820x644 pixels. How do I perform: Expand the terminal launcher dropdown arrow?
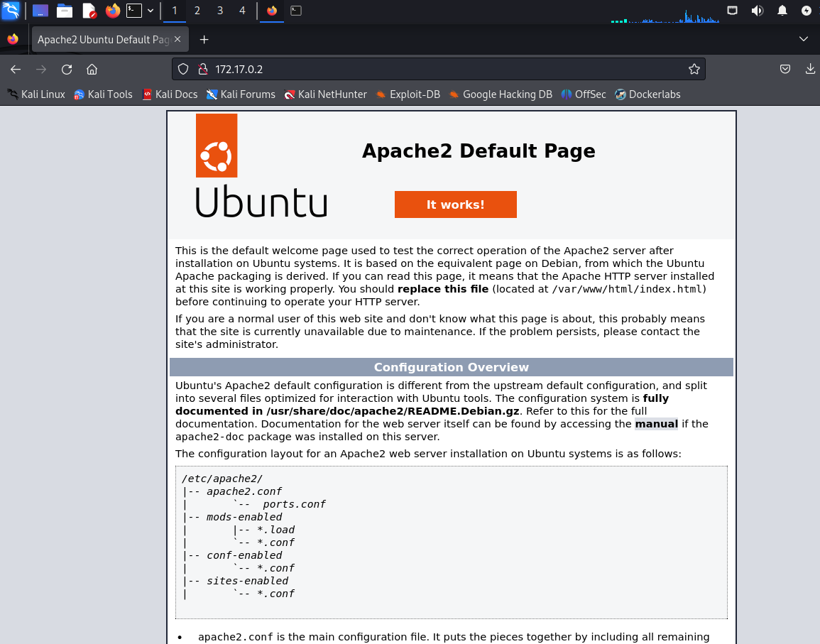(x=150, y=11)
